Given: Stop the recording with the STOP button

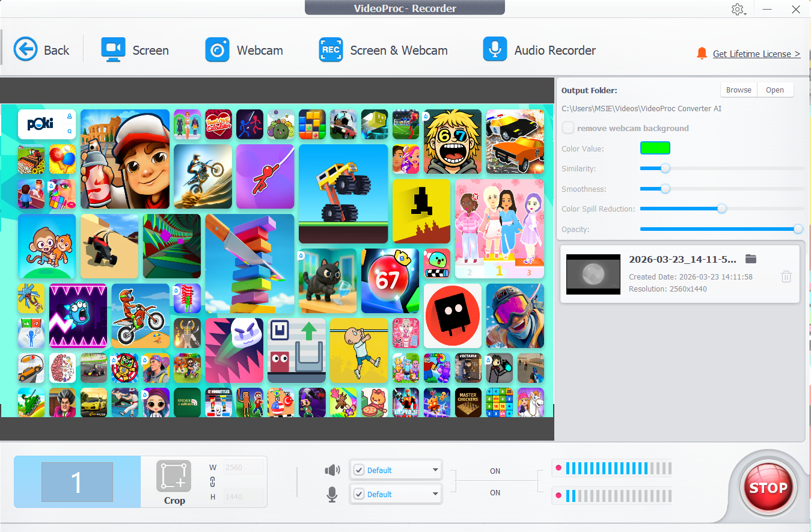Looking at the screenshot, I should pyautogui.click(x=768, y=488).
